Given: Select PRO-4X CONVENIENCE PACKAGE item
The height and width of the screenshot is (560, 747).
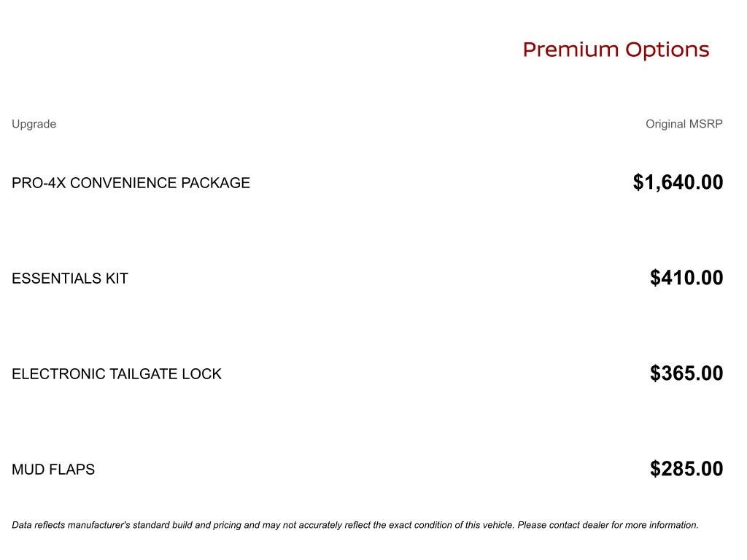Looking at the screenshot, I should point(131,183).
